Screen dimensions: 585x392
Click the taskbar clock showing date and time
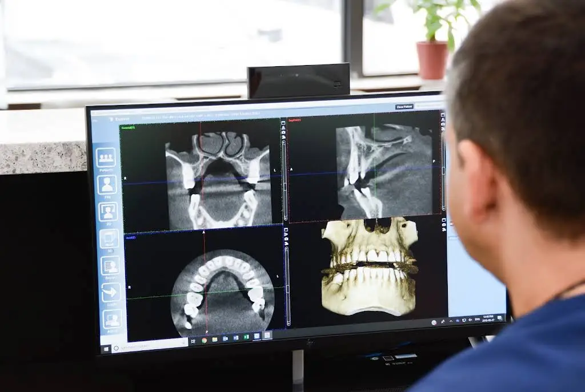pos(488,318)
